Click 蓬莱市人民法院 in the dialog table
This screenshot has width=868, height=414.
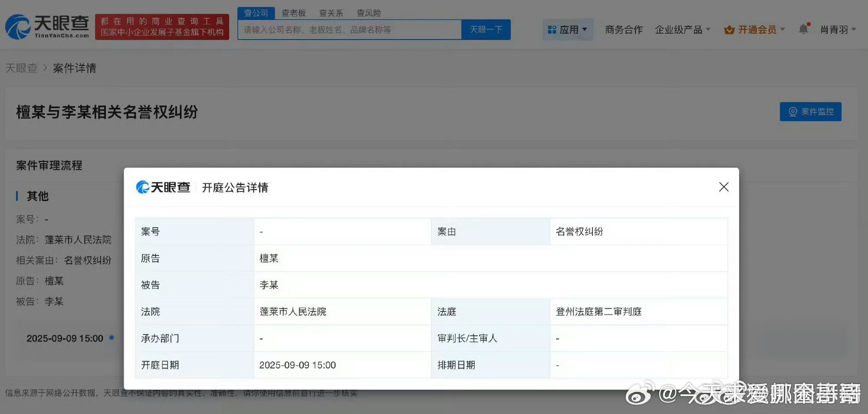293,311
